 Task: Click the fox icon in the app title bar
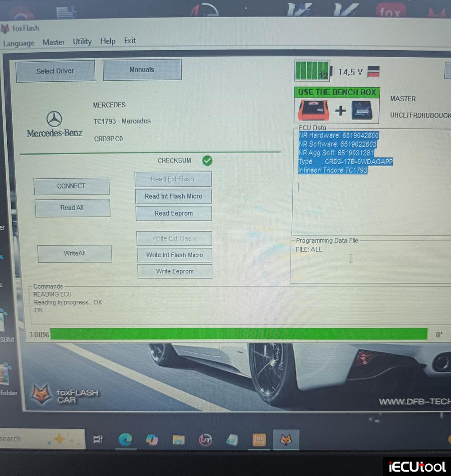click(x=5, y=28)
